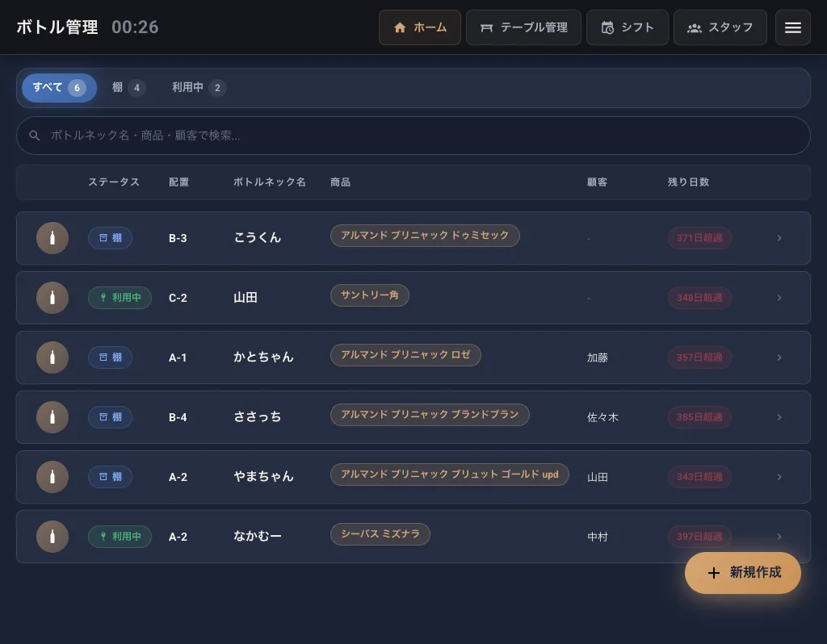Click the 348日超過 badge
Screen dimensions: 827x644
[699, 298]
